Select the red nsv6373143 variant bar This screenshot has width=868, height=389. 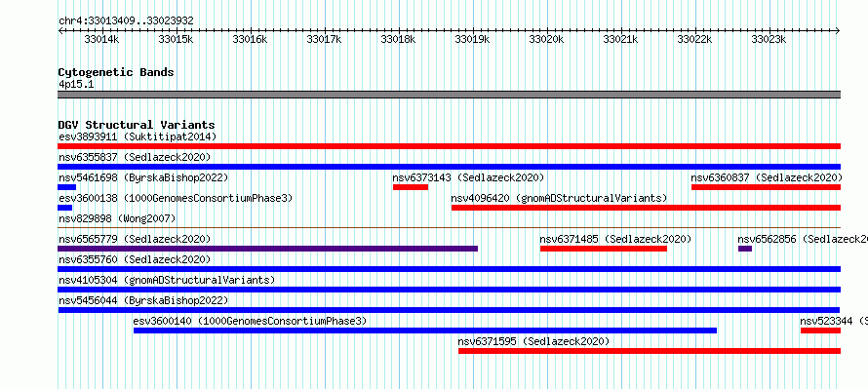click(x=411, y=187)
